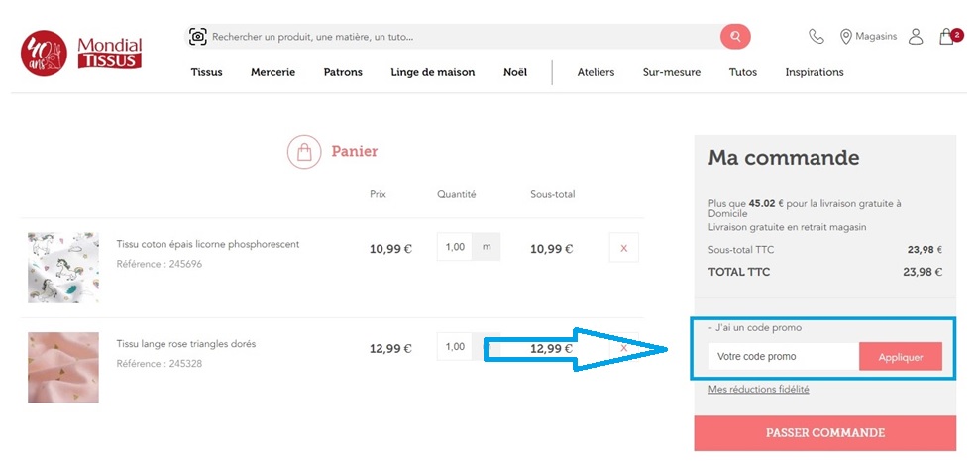The height and width of the screenshot is (461, 980).
Task: Click the Panier bag icon heading
Action: tap(304, 152)
